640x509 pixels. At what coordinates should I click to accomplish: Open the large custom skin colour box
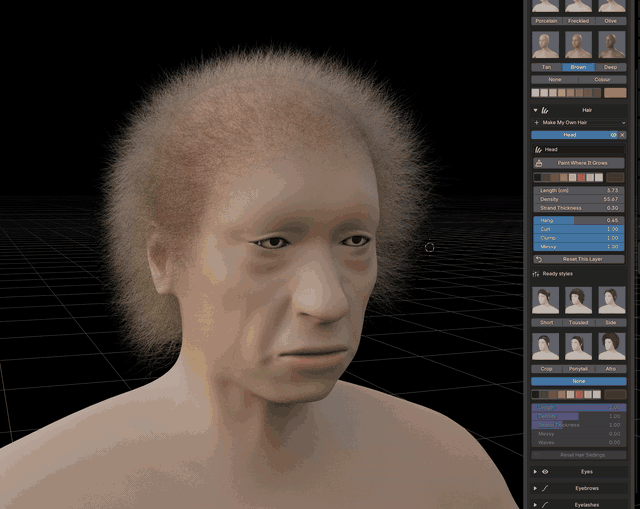click(615, 93)
